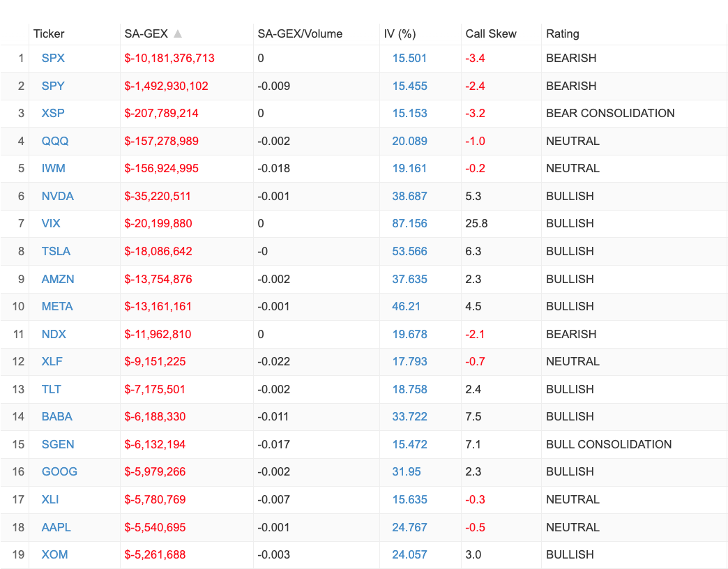Open the NDX ticker link
This screenshot has width=728, height=569.
tap(54, 335)
